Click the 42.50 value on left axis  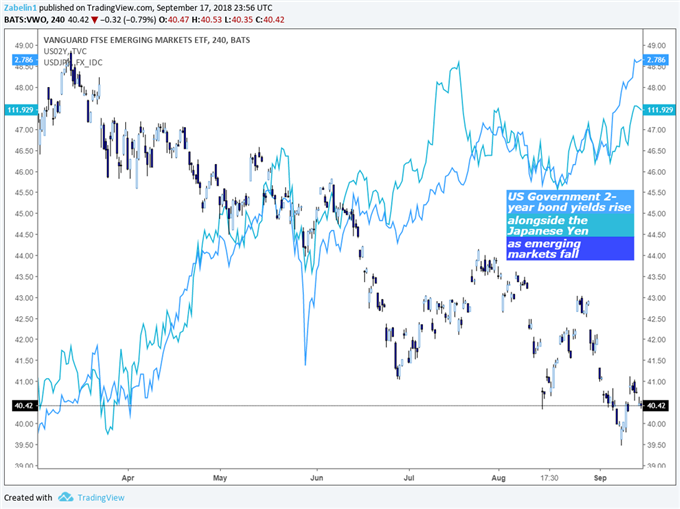tap(24, 319)
